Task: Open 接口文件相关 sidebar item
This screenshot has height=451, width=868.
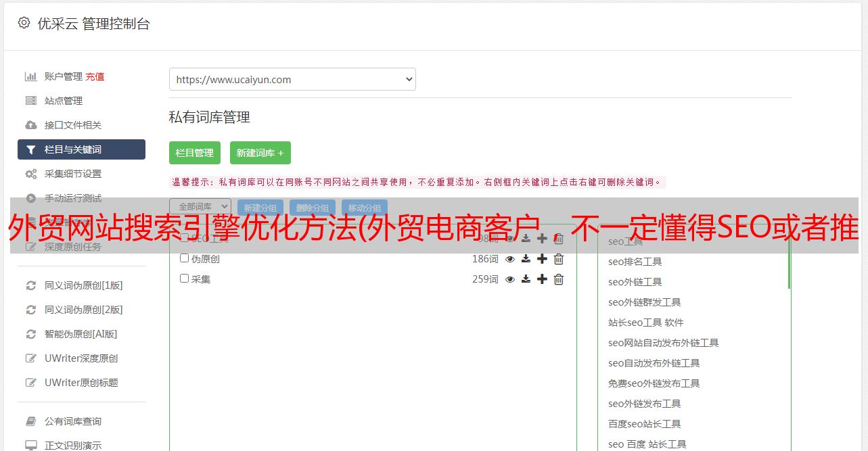Action: click(x=73, y=125)
